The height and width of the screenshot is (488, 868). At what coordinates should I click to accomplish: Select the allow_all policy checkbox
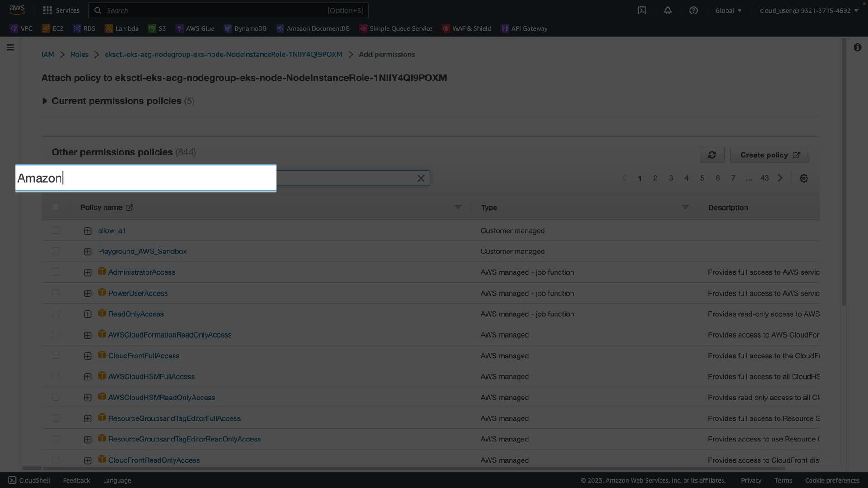(x=56, y=230)
